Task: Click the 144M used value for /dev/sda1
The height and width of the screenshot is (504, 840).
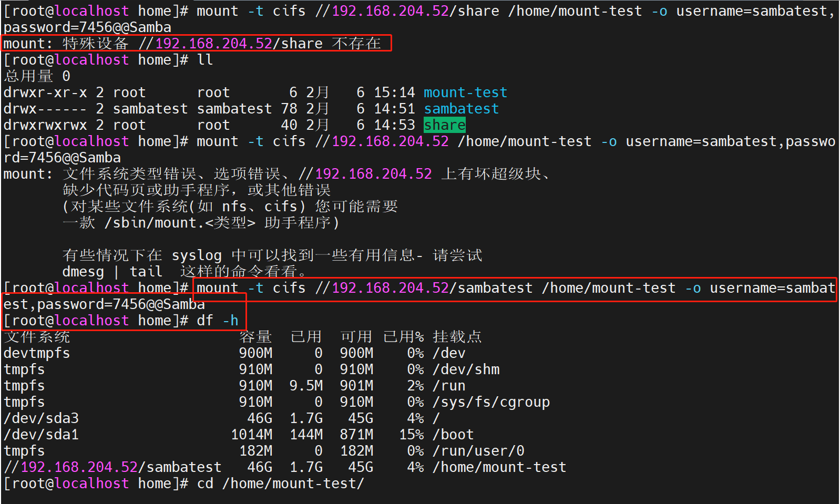Action: tap(306, 435)
